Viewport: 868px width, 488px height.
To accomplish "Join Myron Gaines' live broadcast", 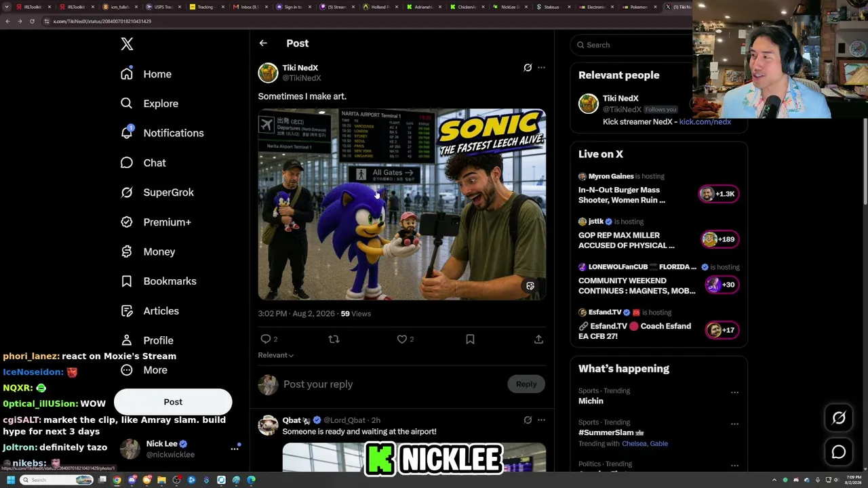I will click(x=718, y=194).
